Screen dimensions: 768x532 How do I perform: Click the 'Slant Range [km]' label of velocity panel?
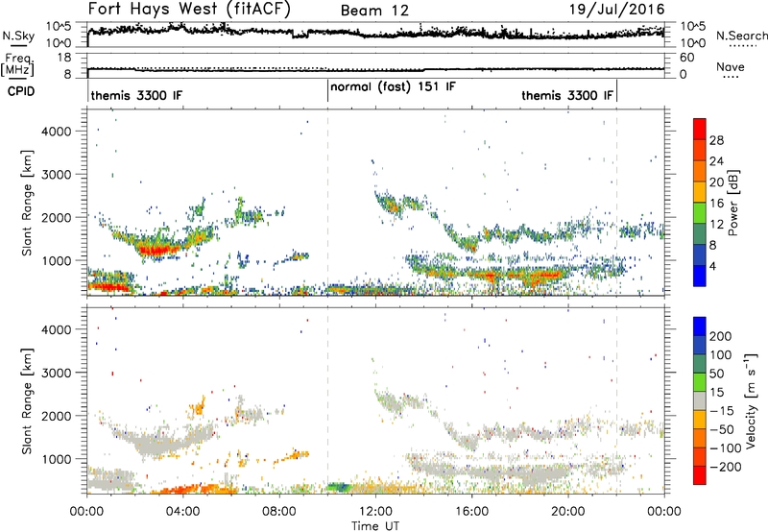point(27,400)
